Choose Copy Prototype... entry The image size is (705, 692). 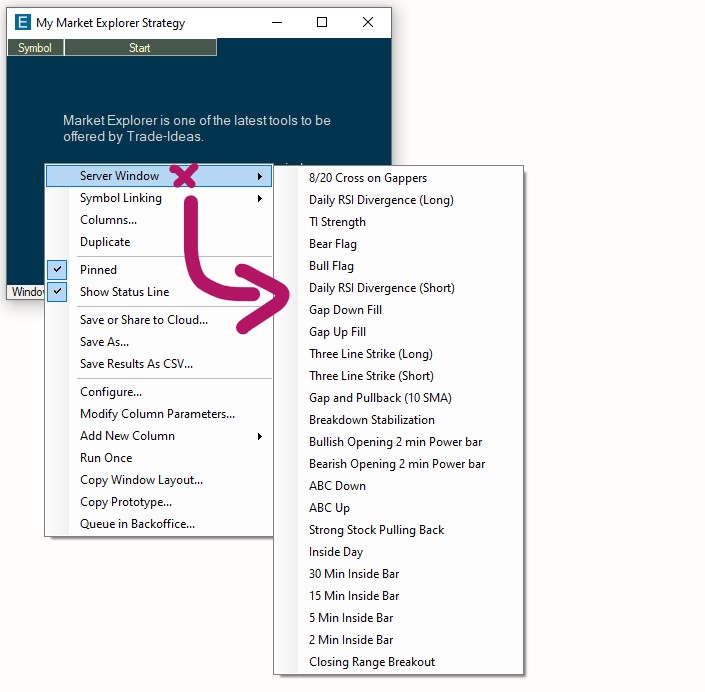126,502
